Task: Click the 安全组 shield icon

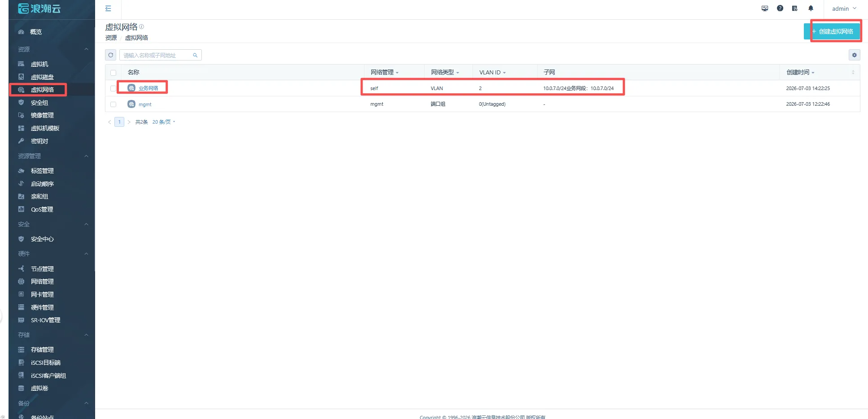Action: pos(21,103)
